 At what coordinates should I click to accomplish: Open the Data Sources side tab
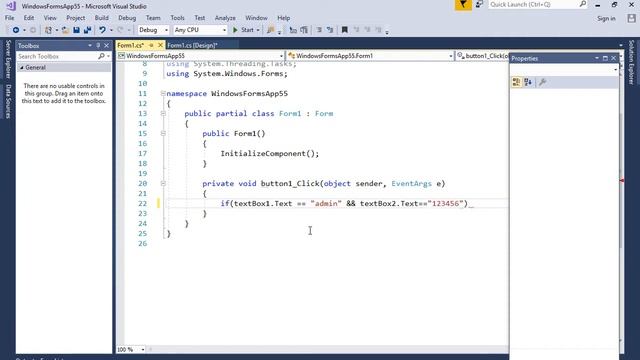point(8,101)
